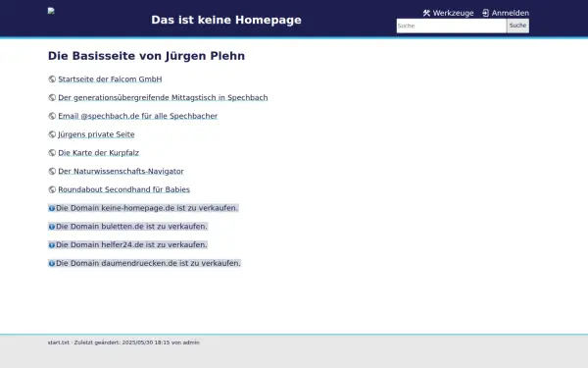Open the Werkzeuge tools menu
588x368 pixels.
tap(448, 13)
